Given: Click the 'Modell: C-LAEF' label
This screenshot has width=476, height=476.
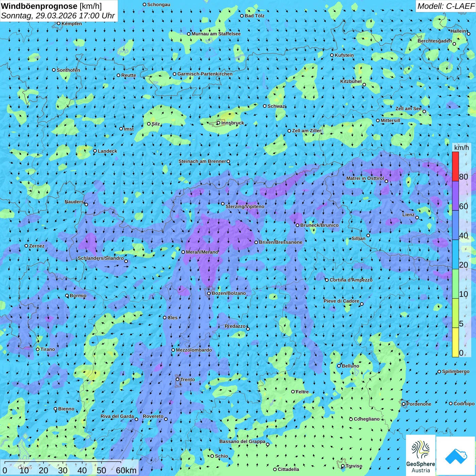Looking at the screenshot, I should click(x=446, y=6).
